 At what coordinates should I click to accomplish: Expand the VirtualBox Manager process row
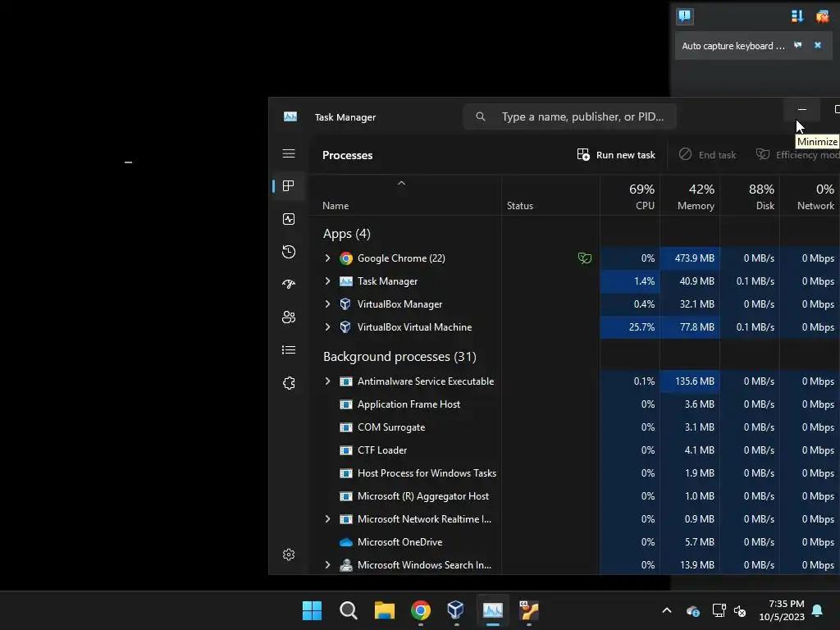(328, 304)
